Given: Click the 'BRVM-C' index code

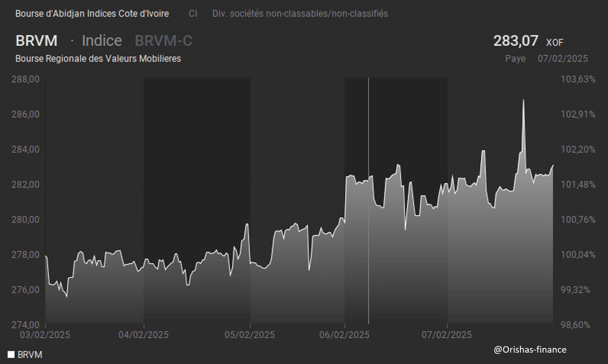Looking at the screenshot, I should click(x=163, y=40).
